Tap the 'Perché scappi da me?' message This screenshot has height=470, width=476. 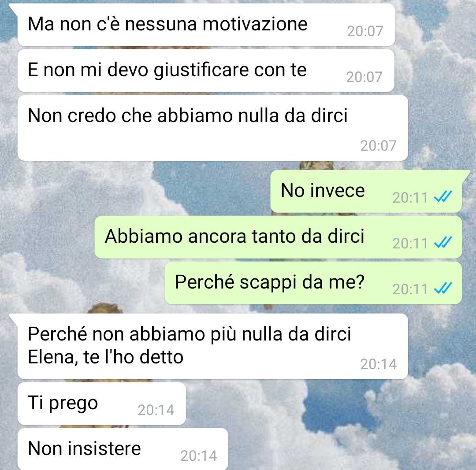pos(313,283)
